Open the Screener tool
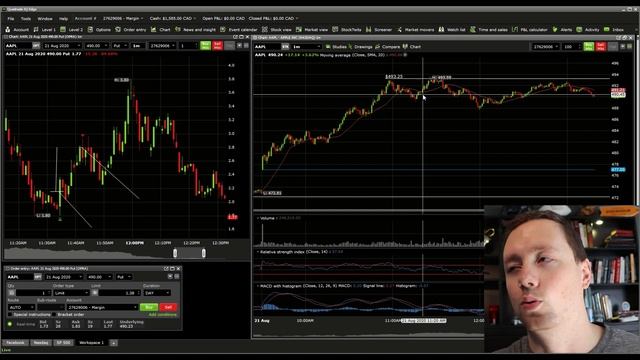The width and height of the screenshot is (640, 360). (x=379, y=29)
